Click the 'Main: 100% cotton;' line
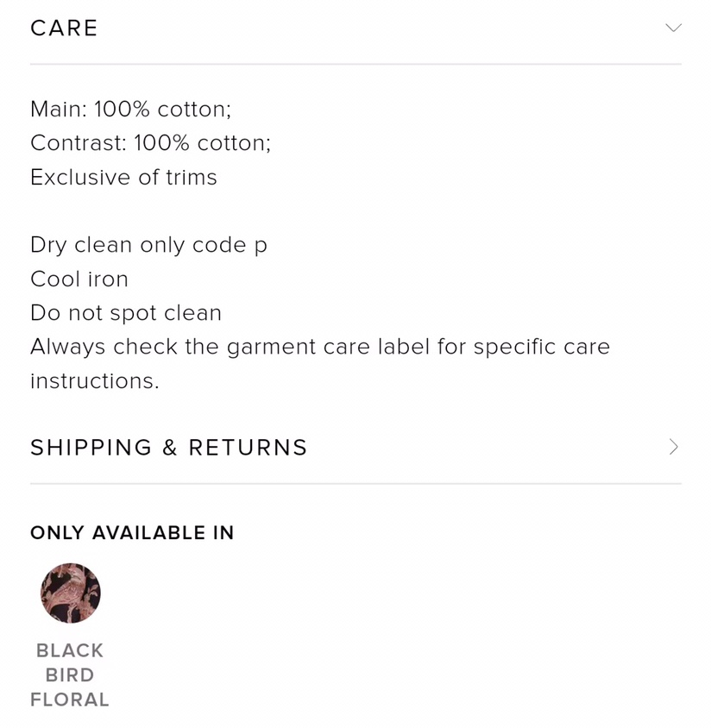This screenshot has width=711, height=728. click(130, 110)
